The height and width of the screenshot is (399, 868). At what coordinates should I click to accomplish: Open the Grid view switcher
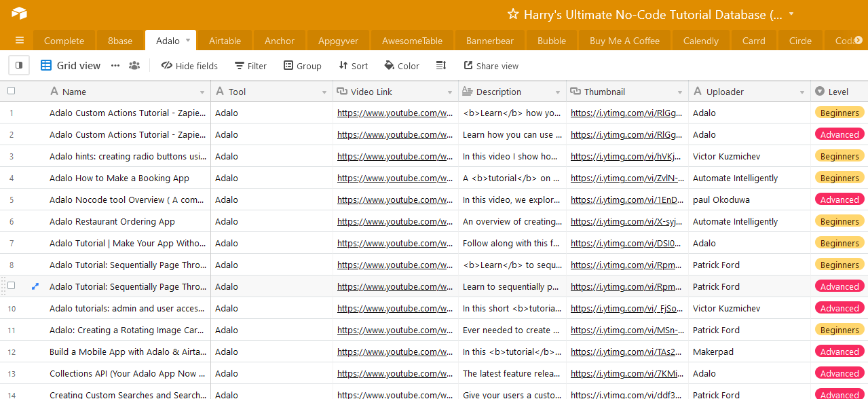70,66
